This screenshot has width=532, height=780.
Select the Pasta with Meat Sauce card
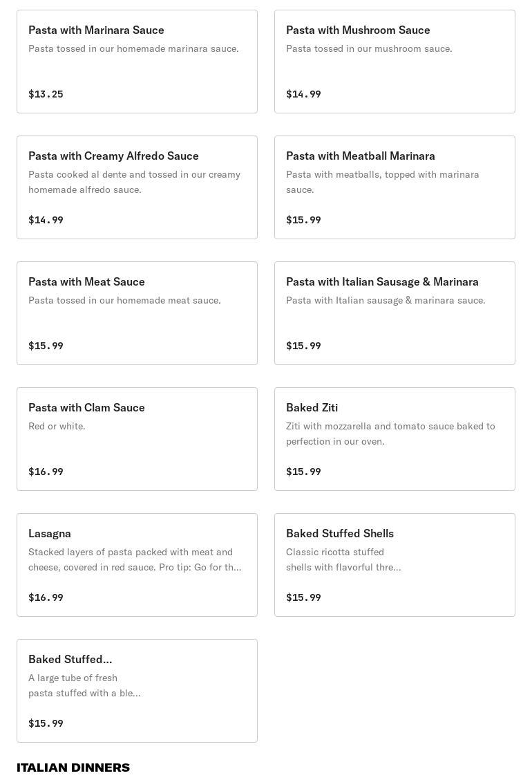point(137,313)
